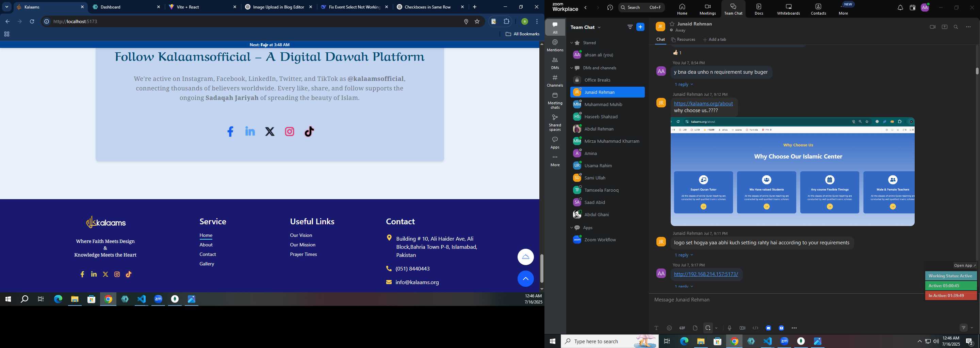Open Chrome extensions puzzle icon
The image size is (980, 348).
point(506,22)
